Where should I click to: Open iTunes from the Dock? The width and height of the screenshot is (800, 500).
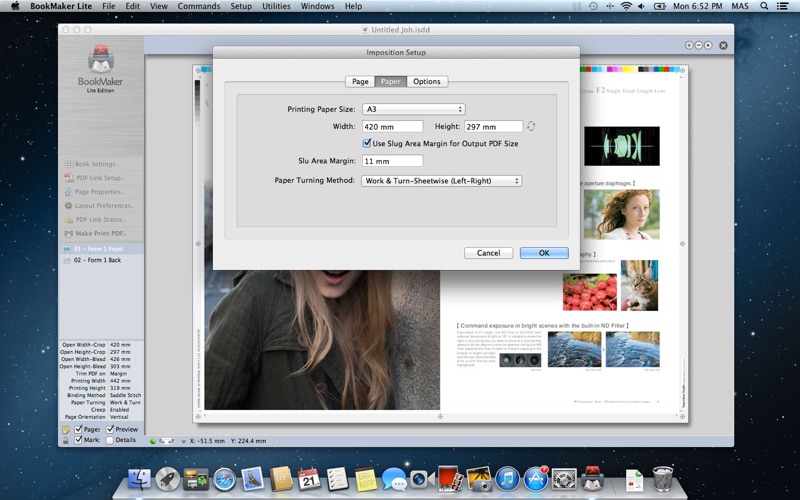click(508, 480)
